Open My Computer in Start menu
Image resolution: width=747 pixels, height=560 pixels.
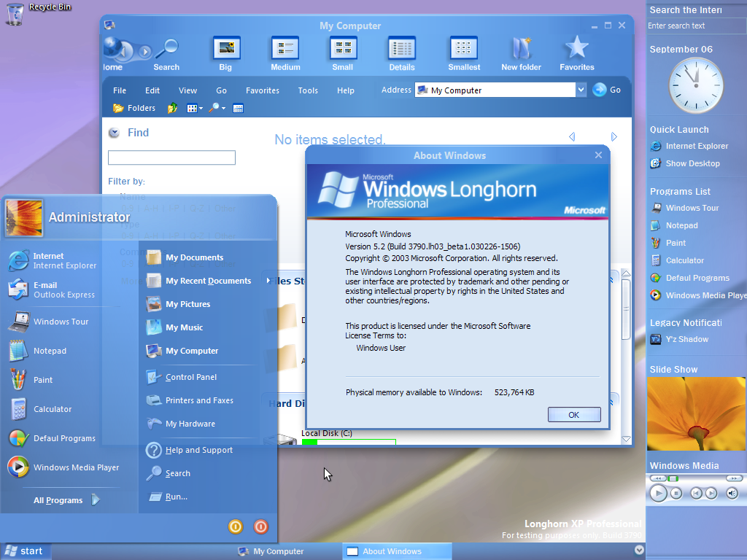[x=182, y=351]
